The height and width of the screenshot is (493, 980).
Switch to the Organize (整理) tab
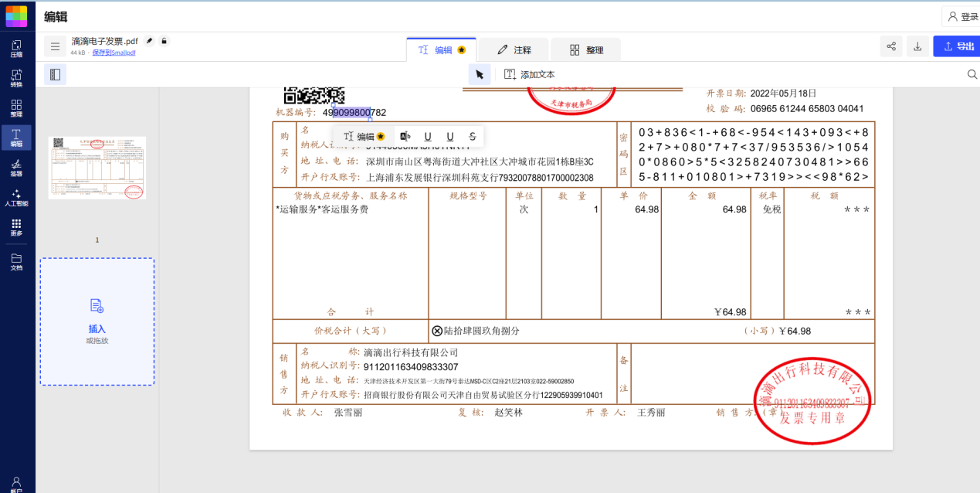[586, 49]
